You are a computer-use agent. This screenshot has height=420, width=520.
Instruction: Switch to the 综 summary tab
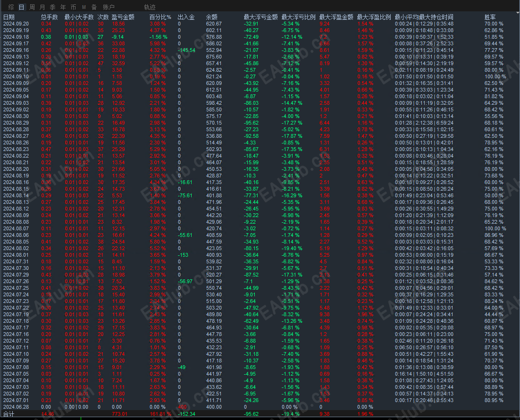(x=11, y=7)
